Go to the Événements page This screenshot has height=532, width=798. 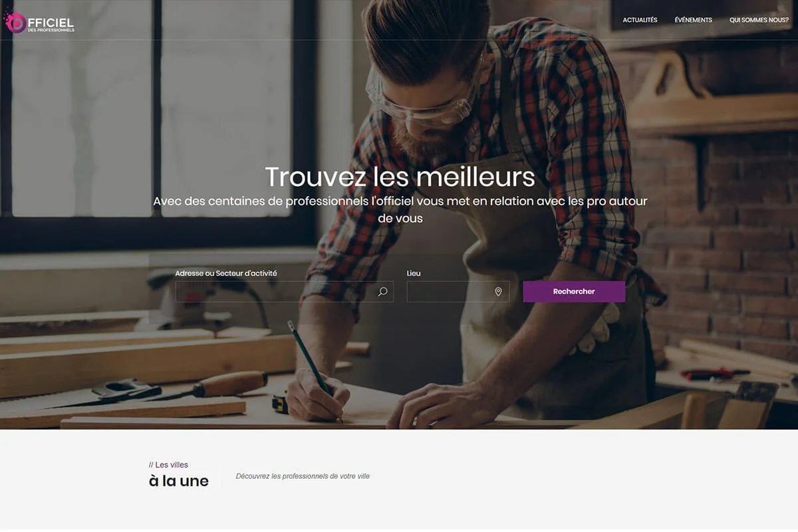pyautogui.click(x=693, y=20)
